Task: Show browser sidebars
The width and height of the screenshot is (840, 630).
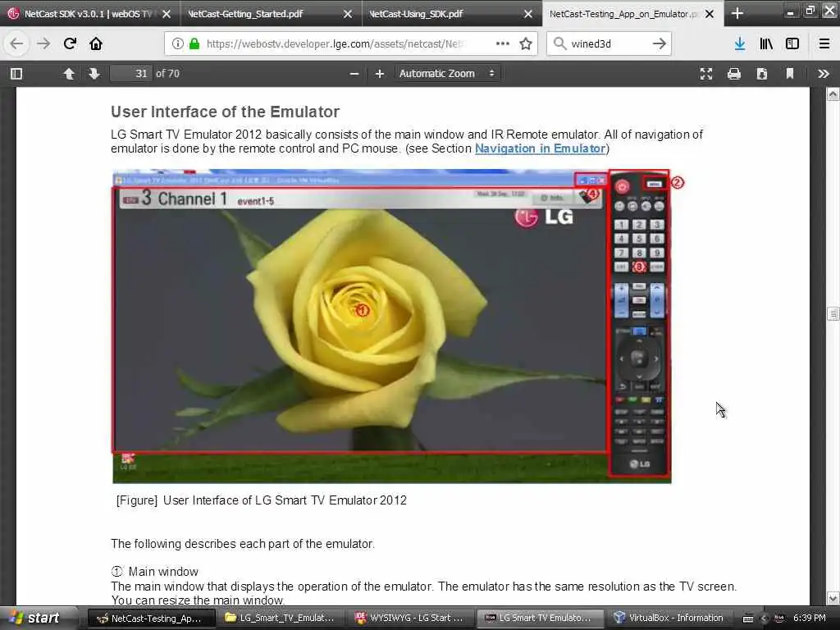Action: (792, 44)
